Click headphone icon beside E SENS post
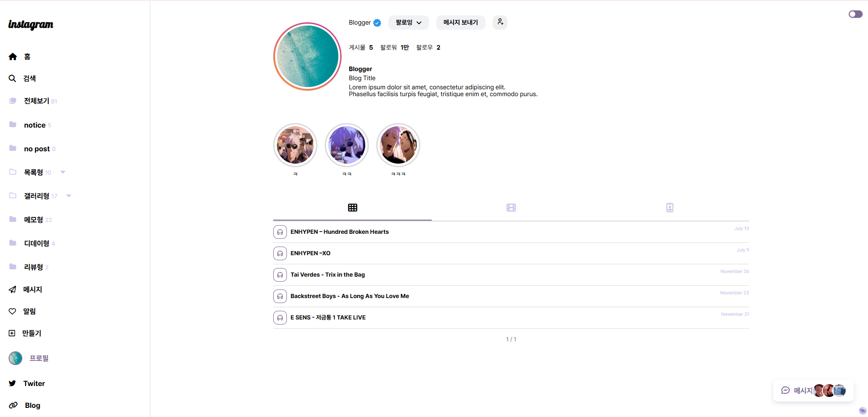The height and width of the screenshot is (417, 868). click(x=280, y=318)
